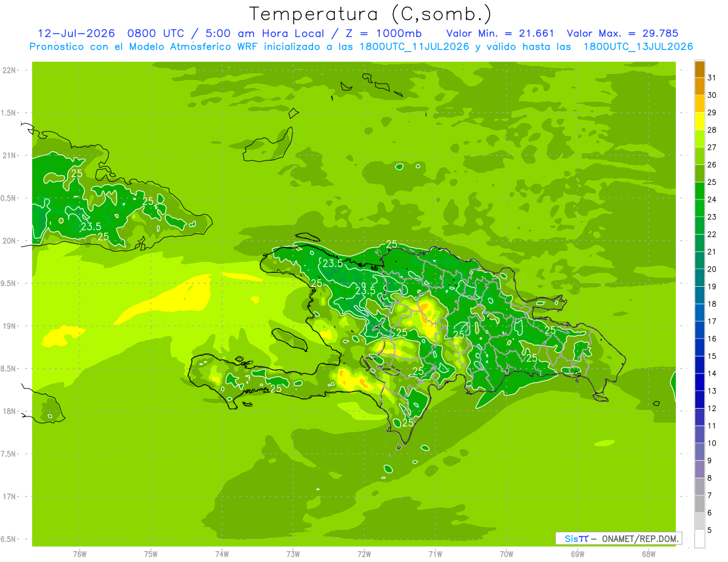Select the gray legend swatch between 6 and 7
Image resolution: width=728 pixels, height=562 pixels.
coord(699,504)
